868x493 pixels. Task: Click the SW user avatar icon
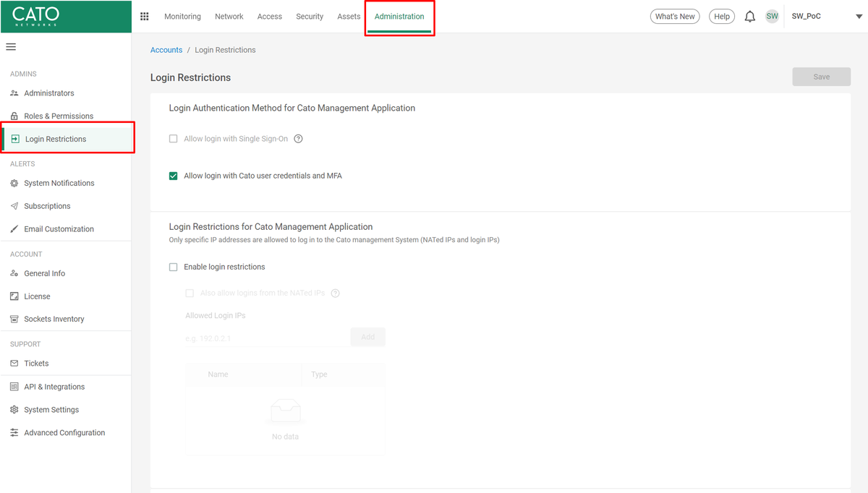772,17
